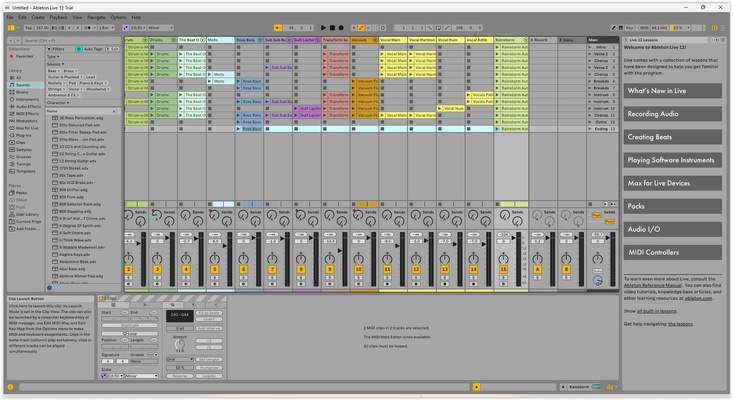
Task: Adjust the clip Stretch knob
Action: click(x=180, y=344)
